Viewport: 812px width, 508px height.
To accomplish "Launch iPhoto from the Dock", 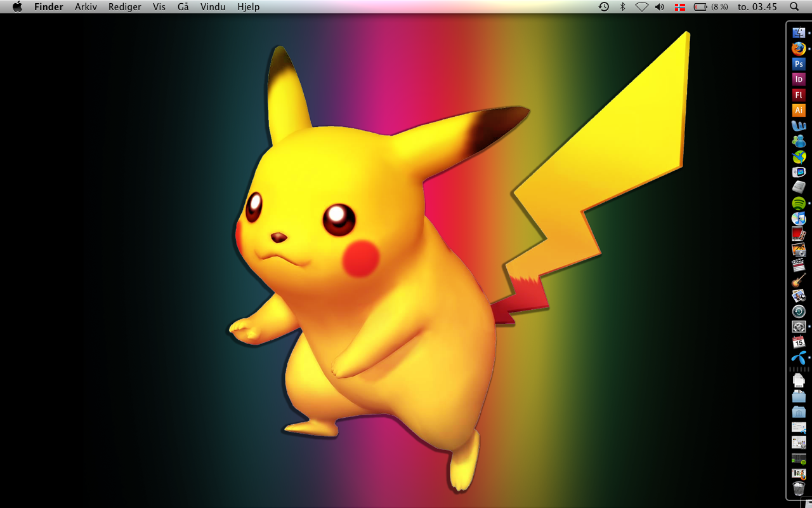I will point(799,250).
